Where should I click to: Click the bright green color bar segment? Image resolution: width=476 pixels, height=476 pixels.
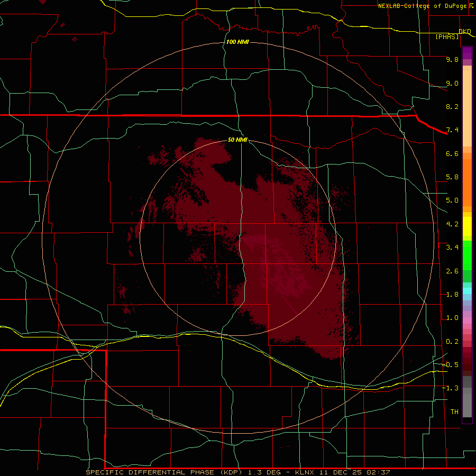pyautogui.click(x=467, y=255)
